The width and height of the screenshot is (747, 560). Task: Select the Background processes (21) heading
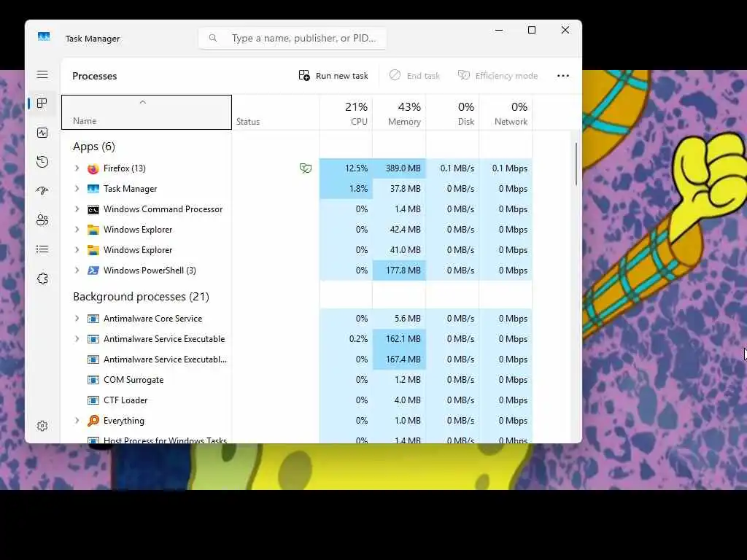tap(141, 297)
